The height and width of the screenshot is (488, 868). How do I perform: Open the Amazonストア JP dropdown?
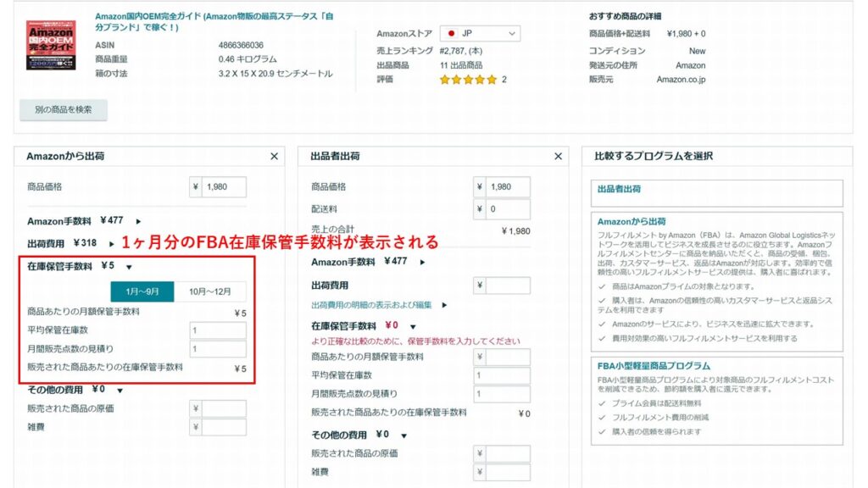(x=480, y=34)
